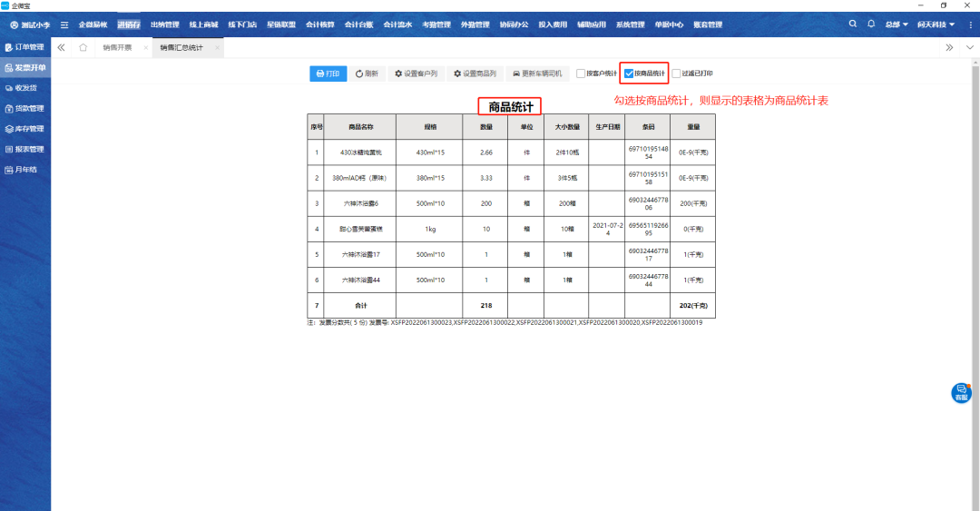This screenshot has height=511, width=980.
Task: Enable the 按客户统计 checkbox
Action: click(x=581, y=74)
